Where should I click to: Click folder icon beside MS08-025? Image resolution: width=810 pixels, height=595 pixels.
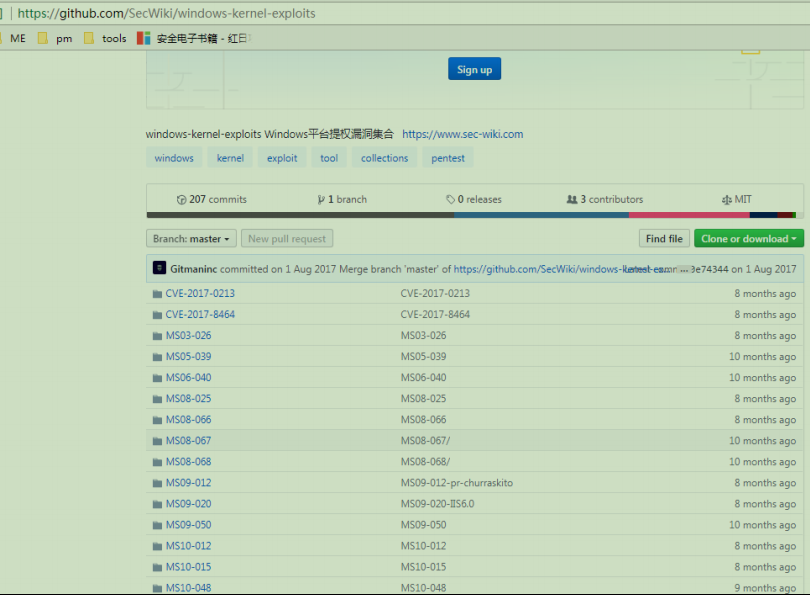pyautogui.click(x=158, y=399)
